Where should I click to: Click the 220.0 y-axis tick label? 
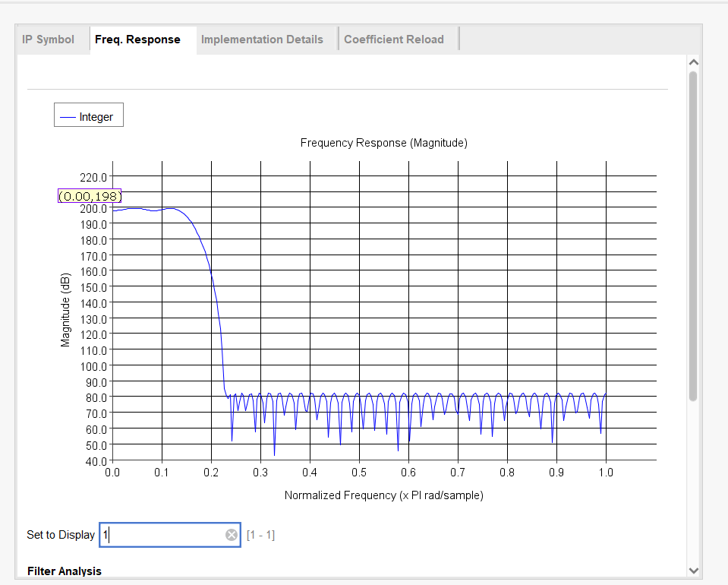[93, 177]
